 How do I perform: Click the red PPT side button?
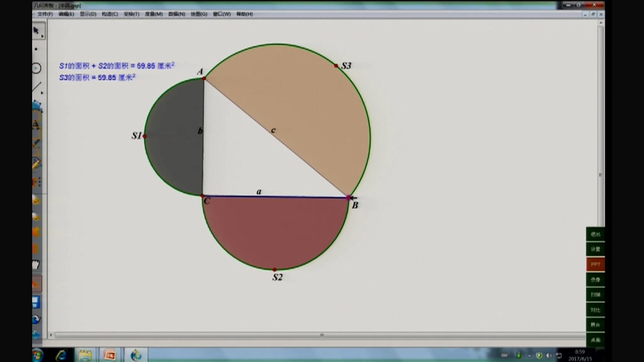click(x=595, y=265)
